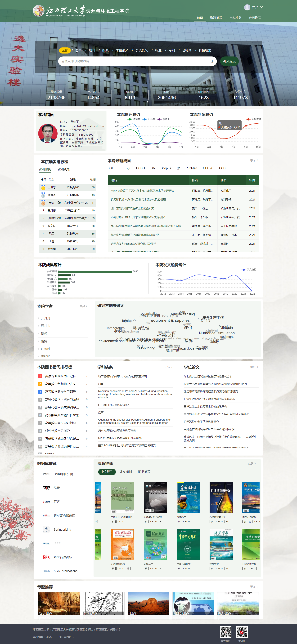Expand 更多 in 资源推荐 panel
297x644 pixels.
252,463
